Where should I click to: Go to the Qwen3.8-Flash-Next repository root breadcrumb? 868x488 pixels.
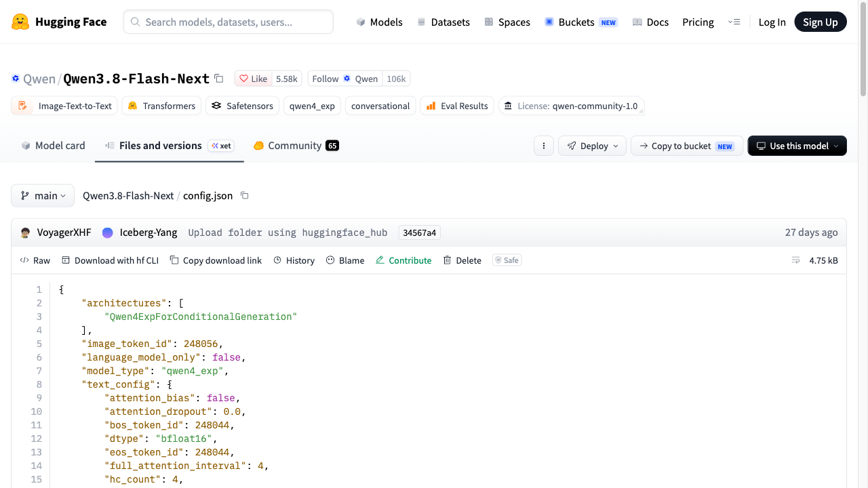pyautogui.click(x=128, y=195)
